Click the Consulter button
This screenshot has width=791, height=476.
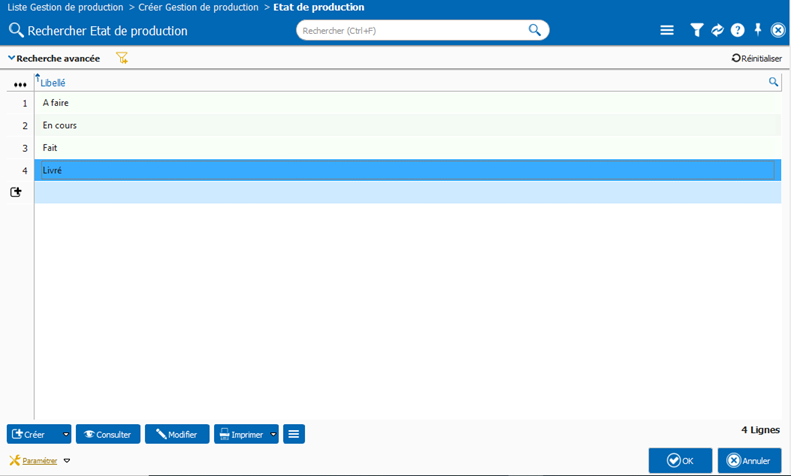point(107,434)
